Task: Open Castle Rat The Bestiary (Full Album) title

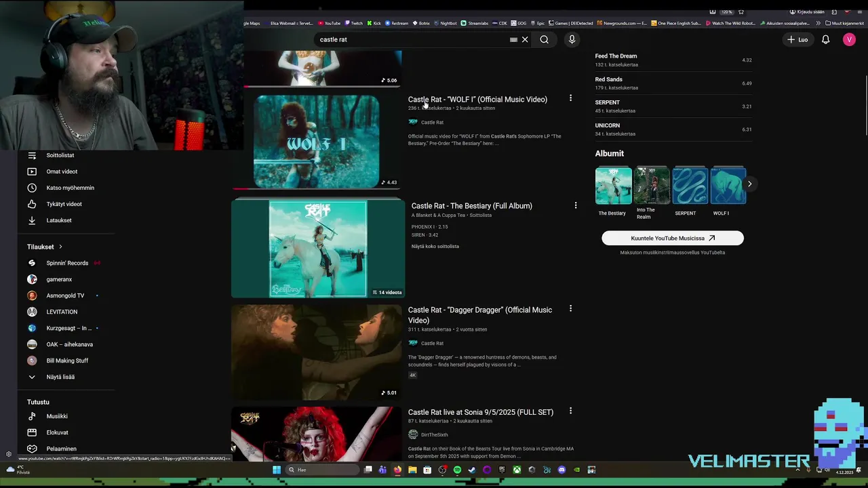Action: (x=472, y=206)
